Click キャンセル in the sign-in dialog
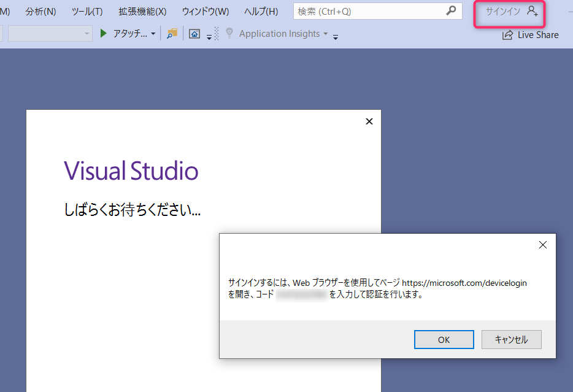The height and width of the screenshot is (392, 573). (x=511, y=340)
